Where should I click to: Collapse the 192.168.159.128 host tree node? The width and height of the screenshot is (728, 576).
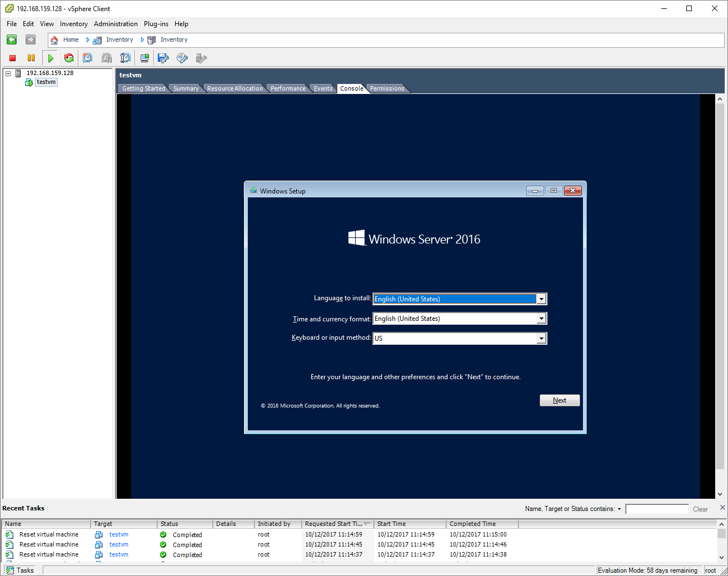8,73
